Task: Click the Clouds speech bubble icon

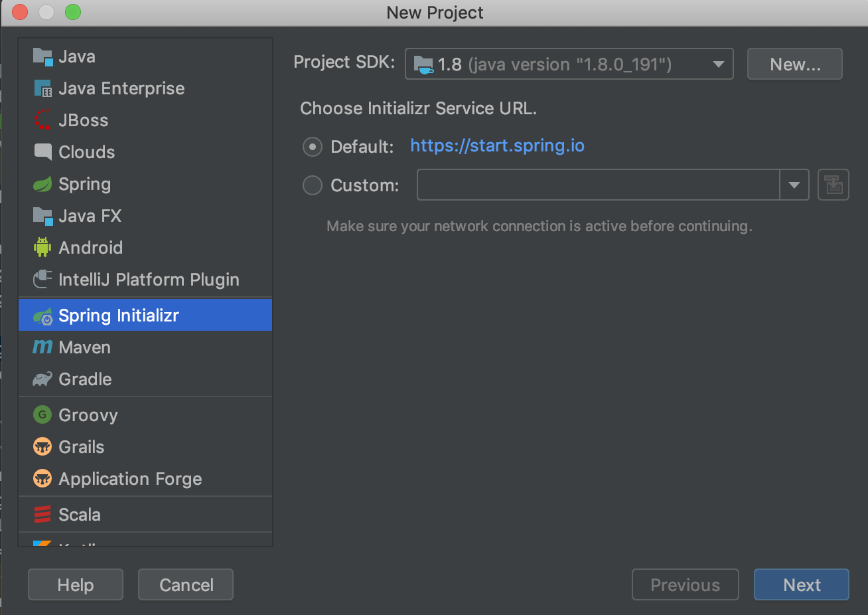Action: [42, 152]
